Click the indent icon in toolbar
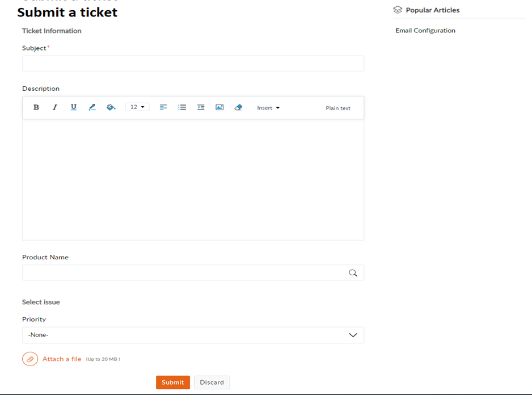 tap(201, 107)
